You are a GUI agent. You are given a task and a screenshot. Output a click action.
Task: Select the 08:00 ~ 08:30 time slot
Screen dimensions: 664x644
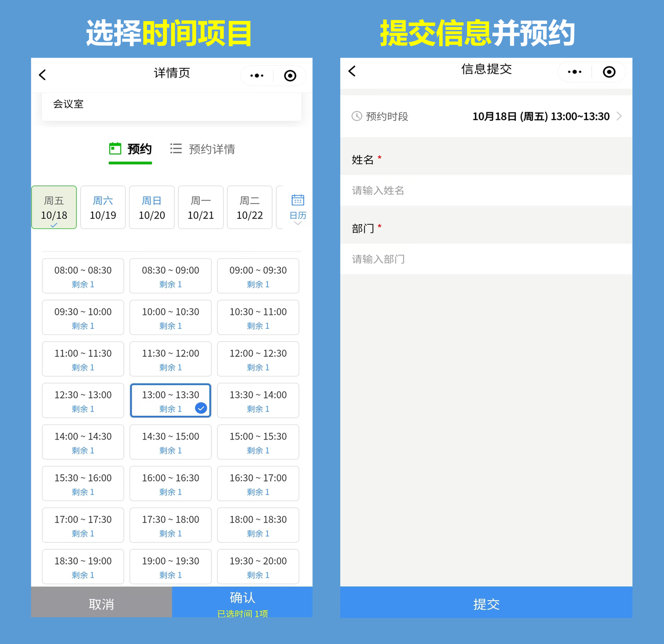click(83, 276)
